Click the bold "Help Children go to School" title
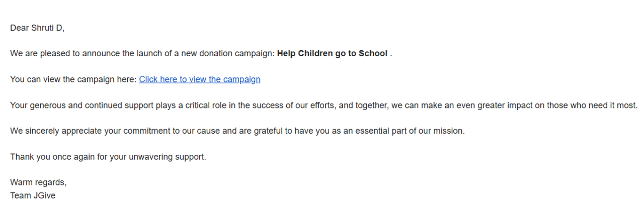 click(332, 53)
